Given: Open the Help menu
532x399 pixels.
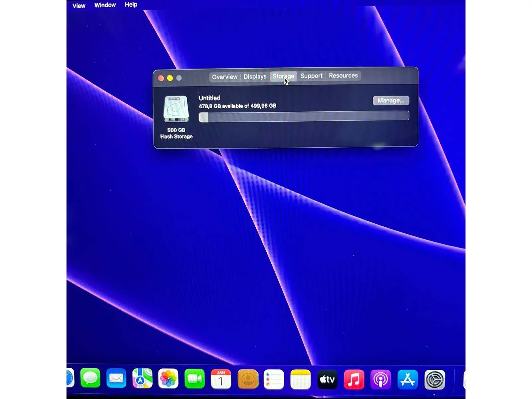Looking at the screenshot, I should tap(131, 4).
